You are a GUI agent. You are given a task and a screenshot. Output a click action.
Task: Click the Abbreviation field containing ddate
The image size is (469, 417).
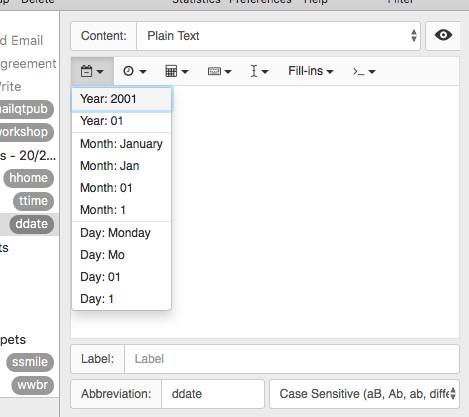point(213,394)
